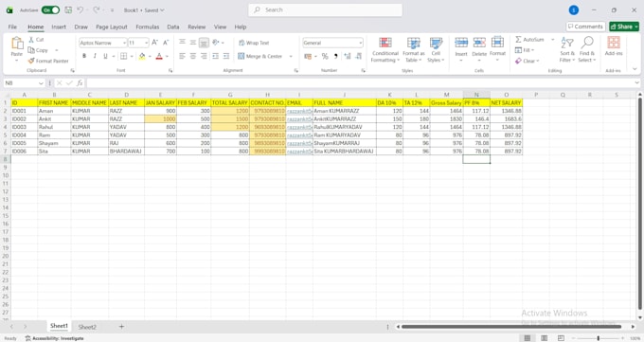The width and height of the screenshot is (644, 342).
Task: Toggle Underline formatting
Action: click(x=105, y=56)
